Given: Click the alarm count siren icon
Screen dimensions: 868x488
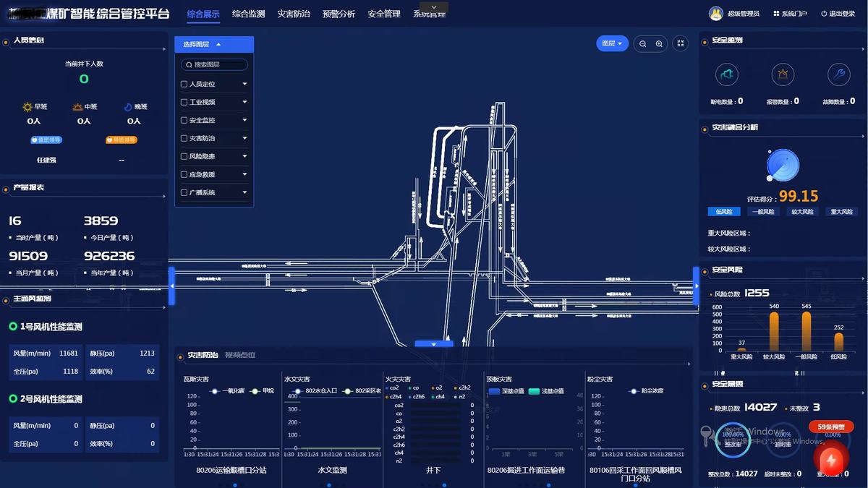Looking at the screenshot, I should [x=783, y=74].
